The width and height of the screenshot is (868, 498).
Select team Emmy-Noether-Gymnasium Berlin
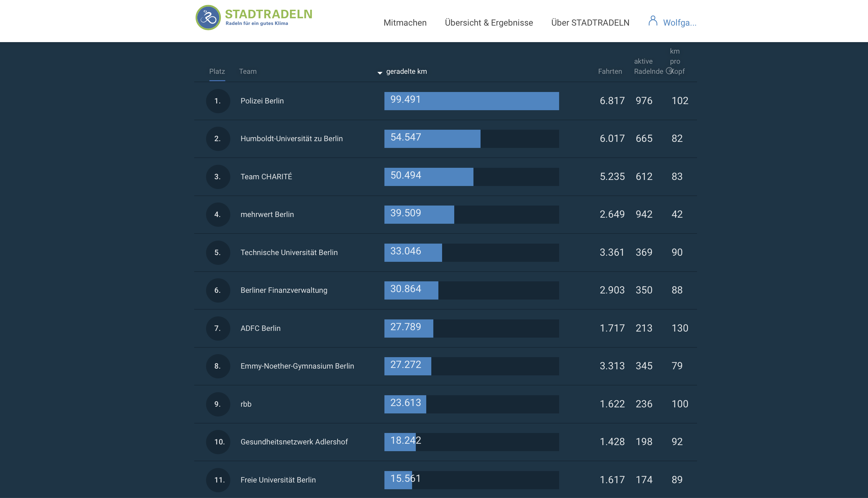[x=297, y=366]
